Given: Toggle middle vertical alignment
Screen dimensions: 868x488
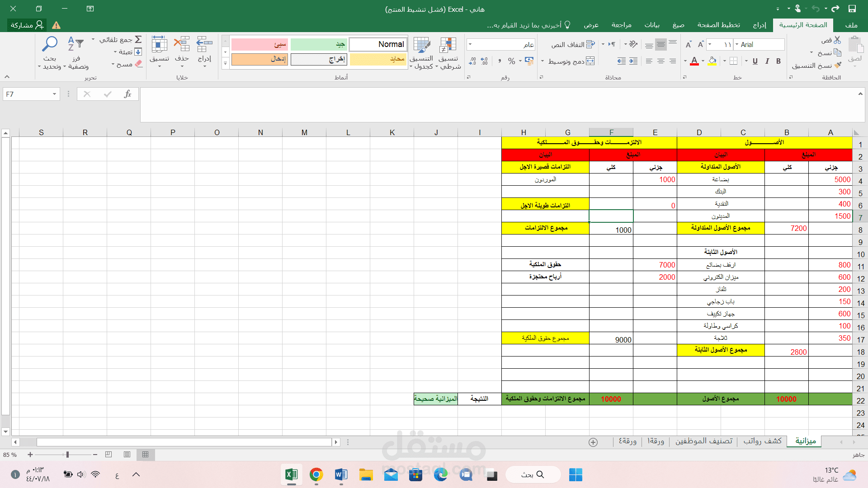Looking at the screenshot, I should (661, 44).
